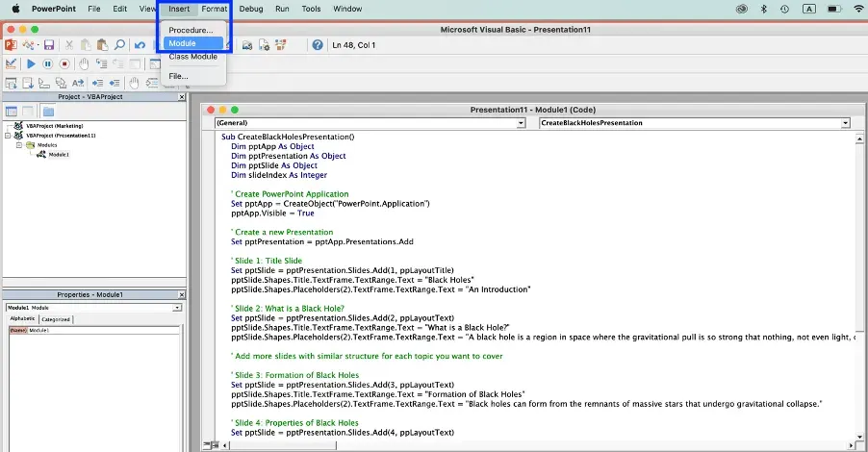This screenshot has width=868, height=452.
Task: Click the Find magnifier icon
Action: pyautogui.click(x=119, y=45)
